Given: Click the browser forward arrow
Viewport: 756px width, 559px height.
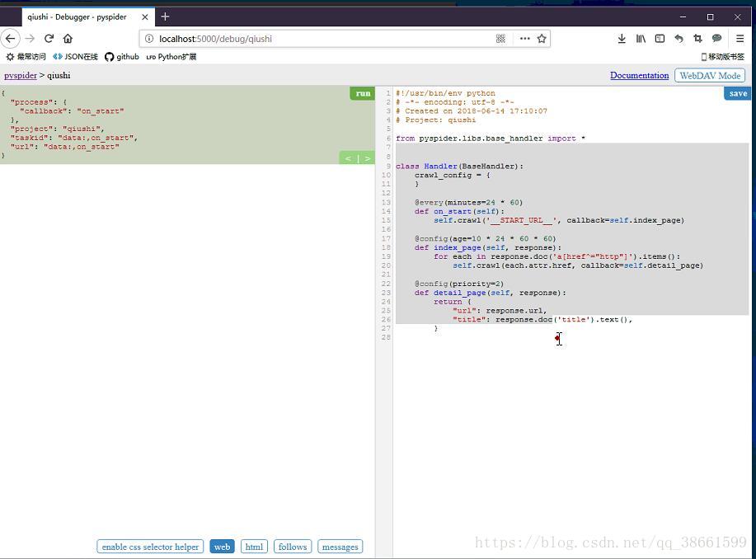Looking at the screenshot, I should [30, 39].
